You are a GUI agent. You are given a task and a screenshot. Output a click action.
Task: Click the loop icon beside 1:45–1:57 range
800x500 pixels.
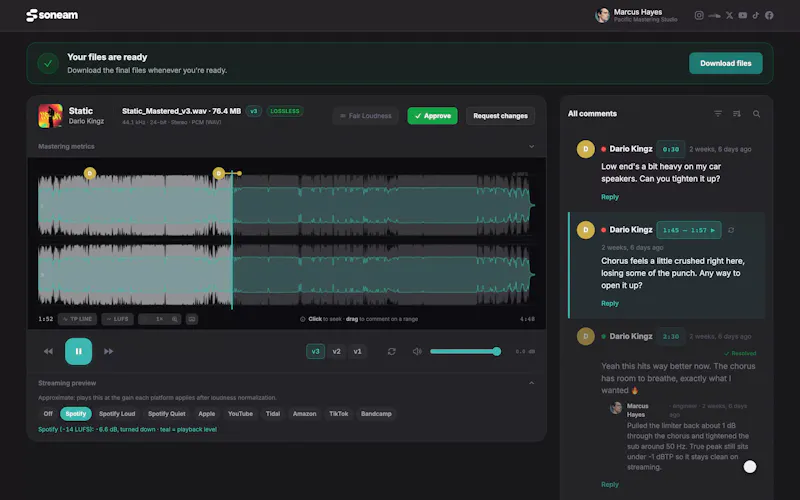point(731,230)
